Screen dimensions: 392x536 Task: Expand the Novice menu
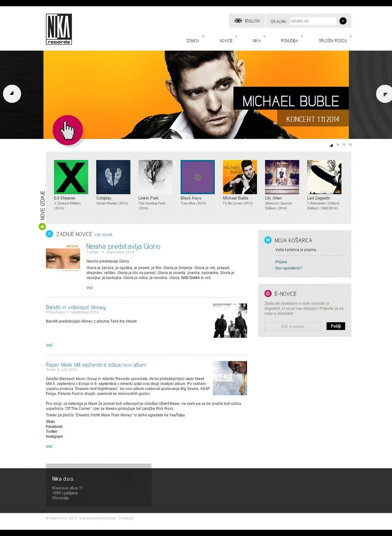point(226,41)
